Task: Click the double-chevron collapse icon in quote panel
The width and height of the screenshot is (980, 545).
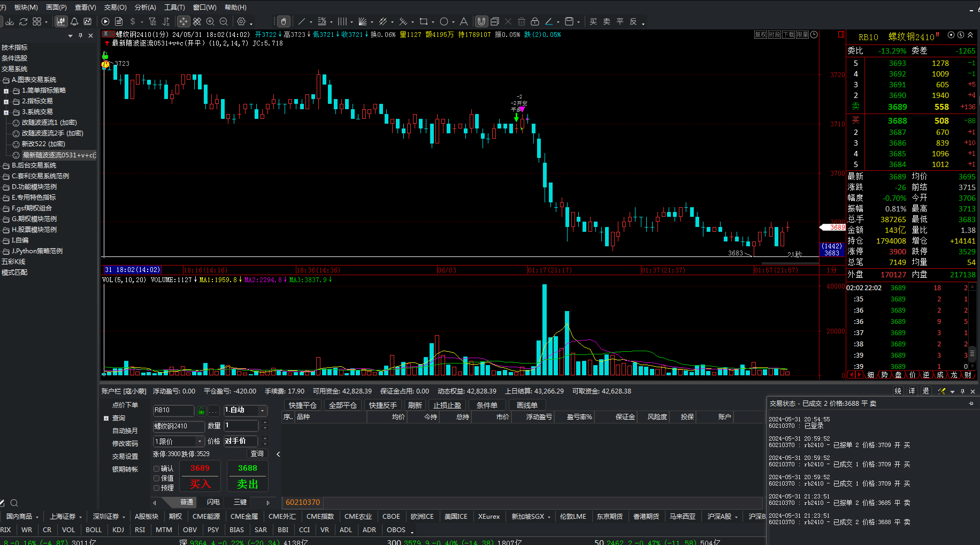Action: click(970, 35)
